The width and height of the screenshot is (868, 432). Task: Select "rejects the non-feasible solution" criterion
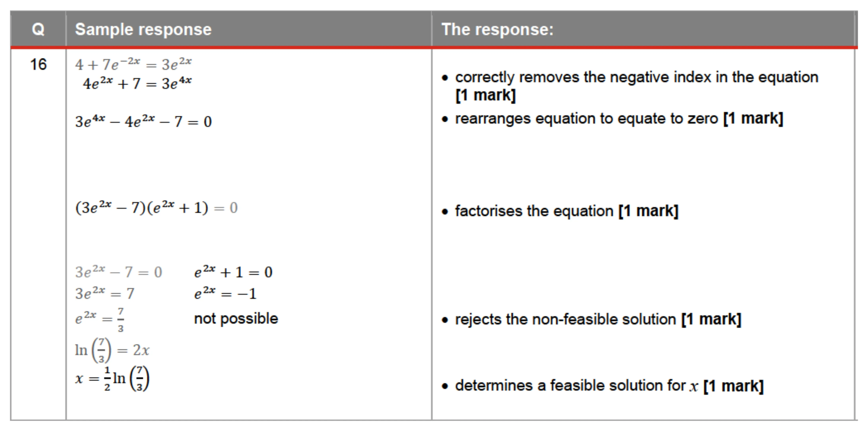pos(598,319)
